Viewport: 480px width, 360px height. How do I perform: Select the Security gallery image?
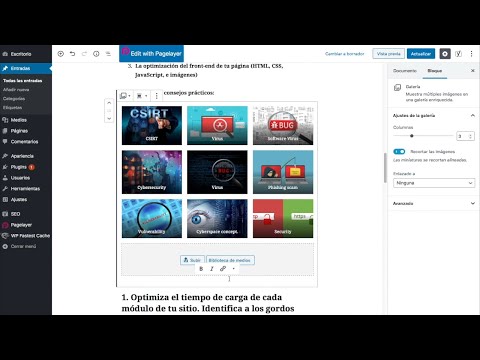tap(283, 219)
